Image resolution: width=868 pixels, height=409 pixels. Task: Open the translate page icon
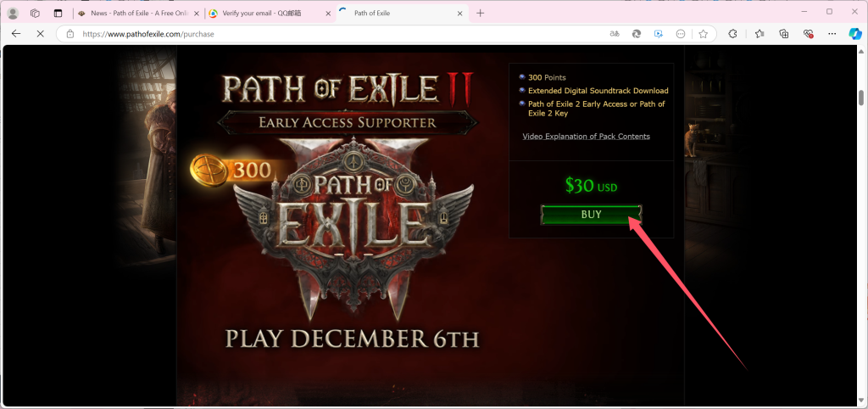point(614,34)
